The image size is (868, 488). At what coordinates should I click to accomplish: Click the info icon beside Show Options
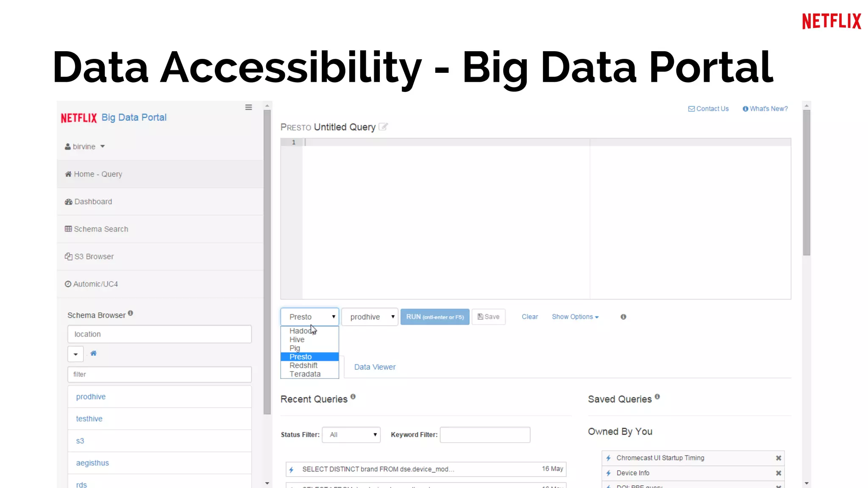point(623,317)
